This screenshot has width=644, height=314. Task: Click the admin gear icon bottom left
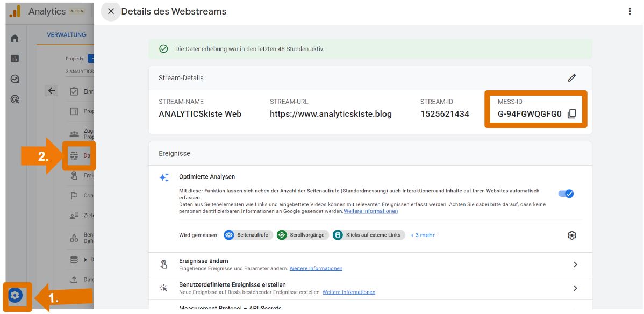coord(15,295)
